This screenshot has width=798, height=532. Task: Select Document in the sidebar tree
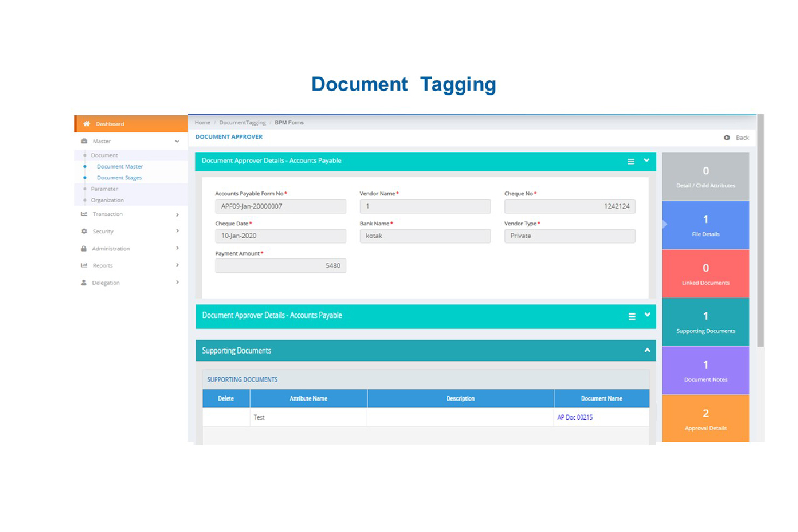coord(104,155)
